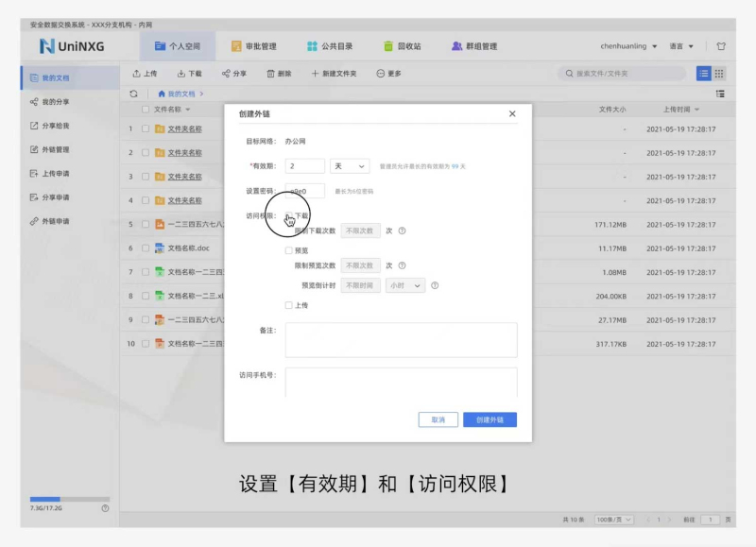Viewport: 756px width, 547px height.
Task: Close the 创建外链 dialog
Action: click(512, 114)
